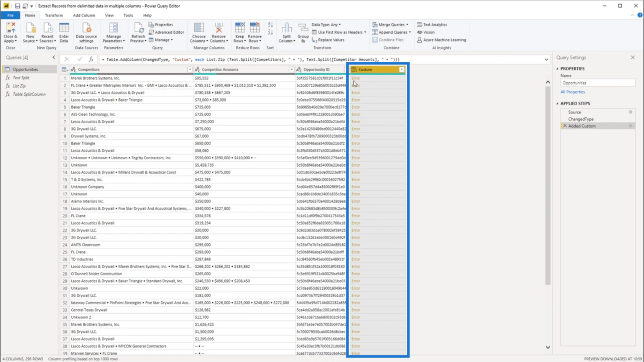Click the Opportunity ID column header
The width and height of the screenshot is (644, 362).
tap(317, 70)
